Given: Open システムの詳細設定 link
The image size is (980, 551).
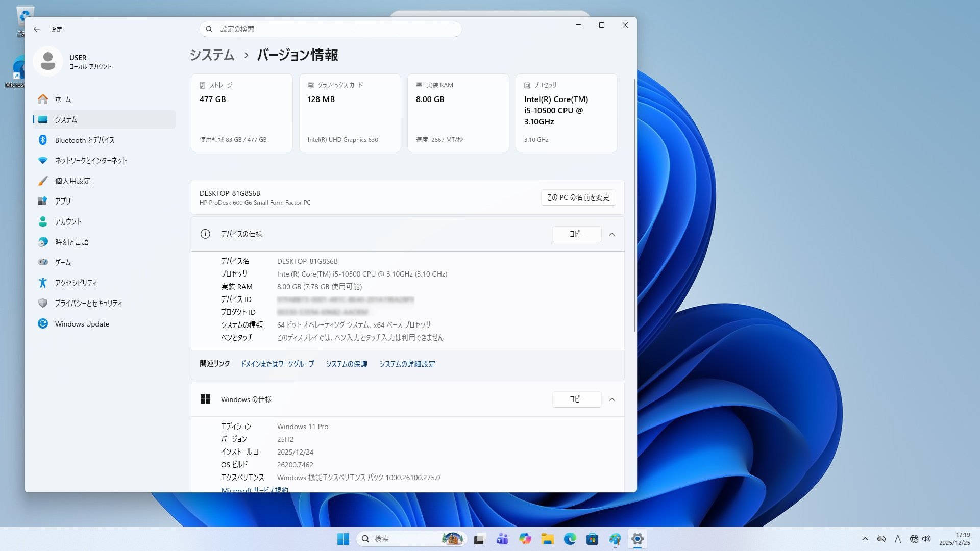Looking at the screenshot, I should point(407,364).
